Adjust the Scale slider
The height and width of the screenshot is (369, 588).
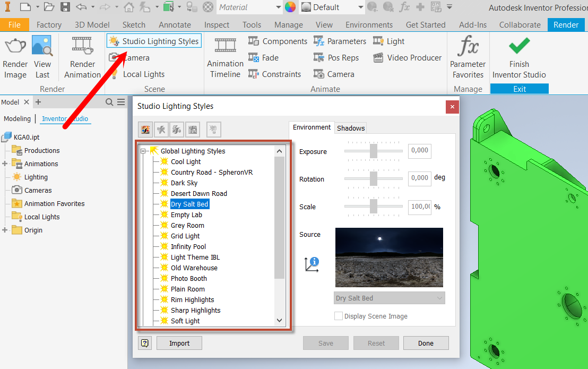pos(374,206)
